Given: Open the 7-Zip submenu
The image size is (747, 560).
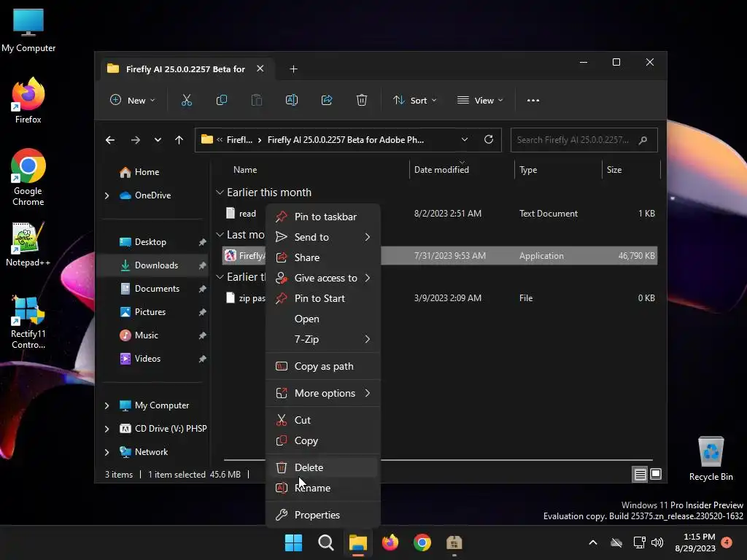Looking at the screenshot, I should (x=323, y=340).
